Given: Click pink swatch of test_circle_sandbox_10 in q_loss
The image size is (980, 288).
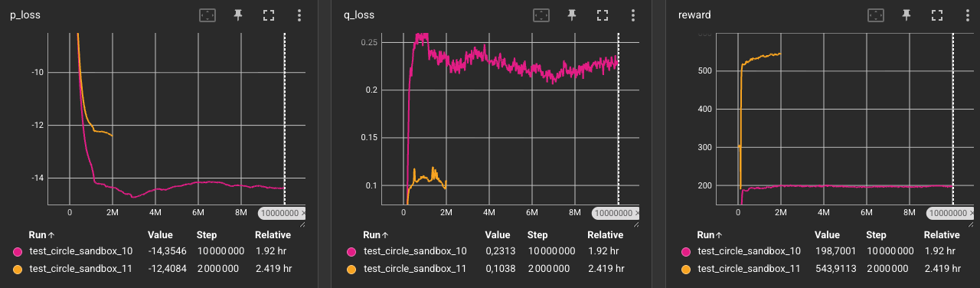Looking at the screenshot, I should pyautogui.click(x=351, y=251).
